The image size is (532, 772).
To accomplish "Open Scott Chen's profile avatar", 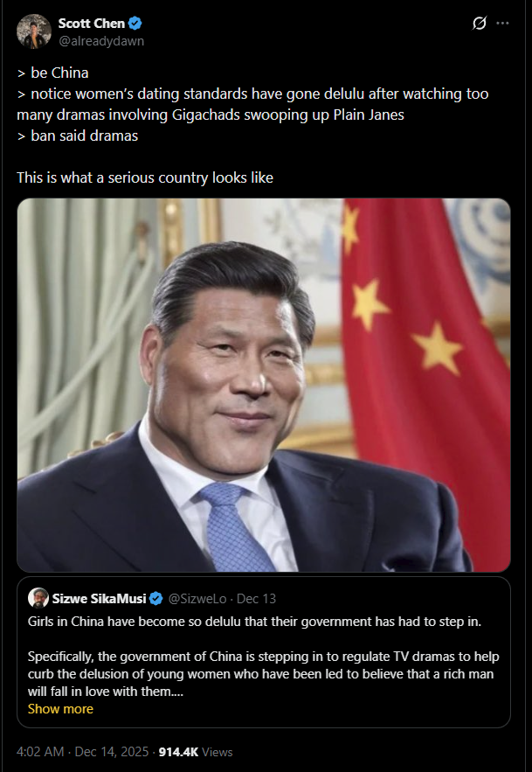I will pos(34,31).
